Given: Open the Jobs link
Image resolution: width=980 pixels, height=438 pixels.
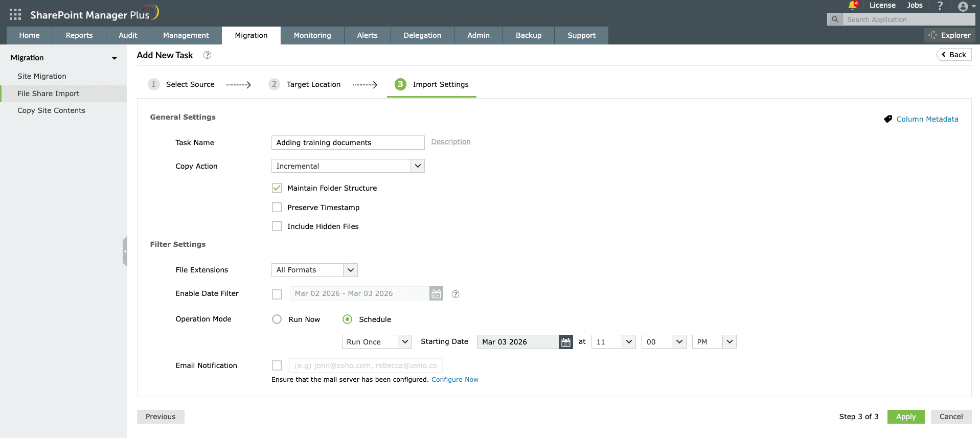Looking at the screenshot, I should click(x=915, y=5).
